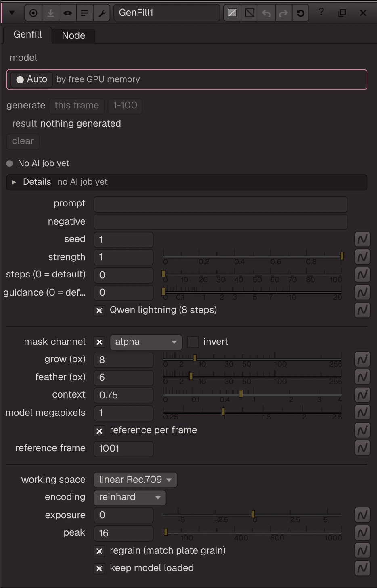Click generate this frame button
377x588 pixels.
point(77,106)
